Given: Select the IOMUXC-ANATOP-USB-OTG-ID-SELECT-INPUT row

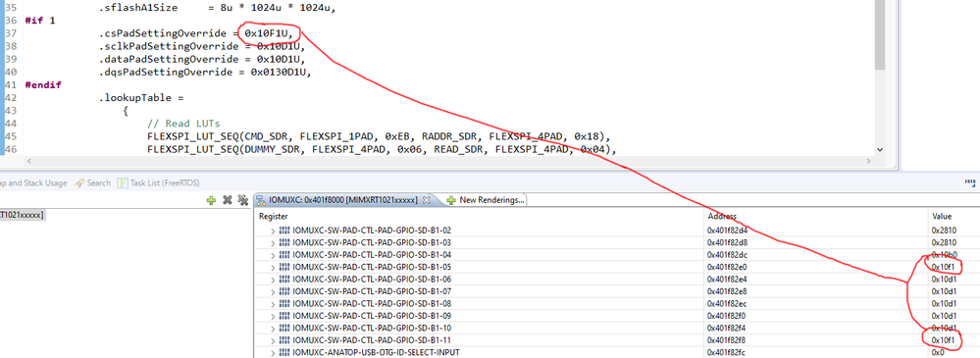Looking at the screenshot, I should [x=616, y=352].
